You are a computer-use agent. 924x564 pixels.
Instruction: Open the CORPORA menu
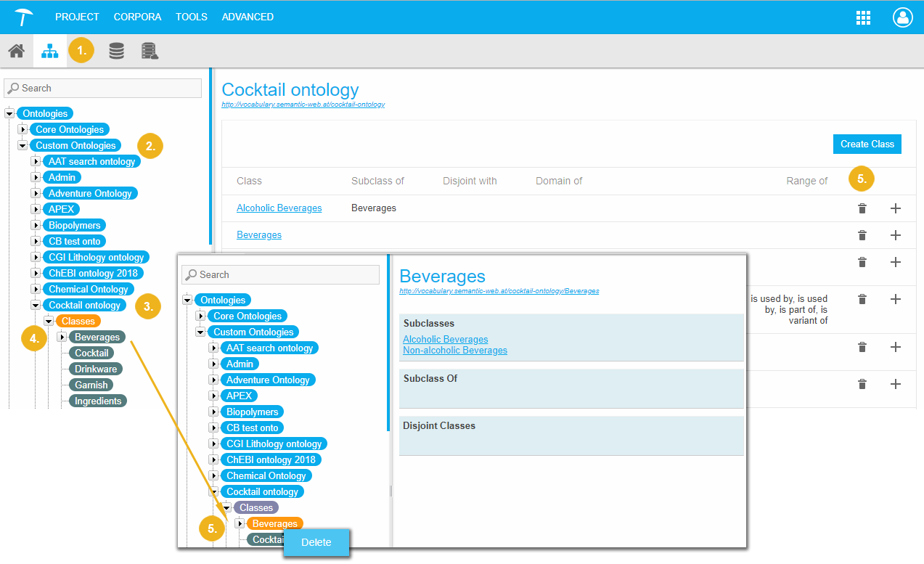click(137, 17)
